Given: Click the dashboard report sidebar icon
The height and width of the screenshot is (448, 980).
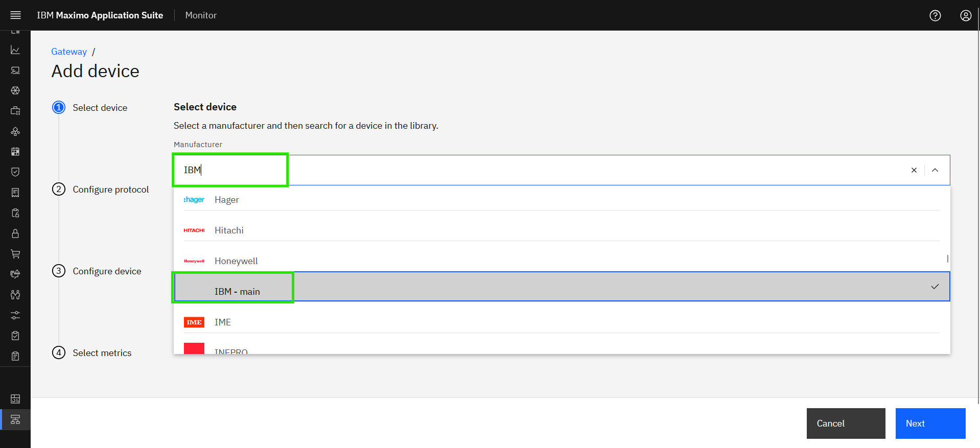Looking at the screenshot, I should coord(15,399).
